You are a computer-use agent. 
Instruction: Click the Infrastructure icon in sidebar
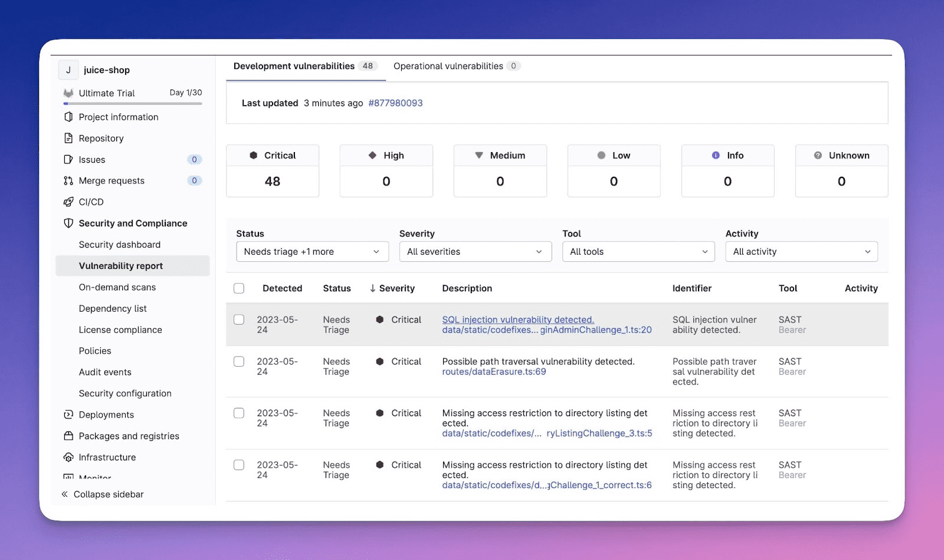coord(68,457)
